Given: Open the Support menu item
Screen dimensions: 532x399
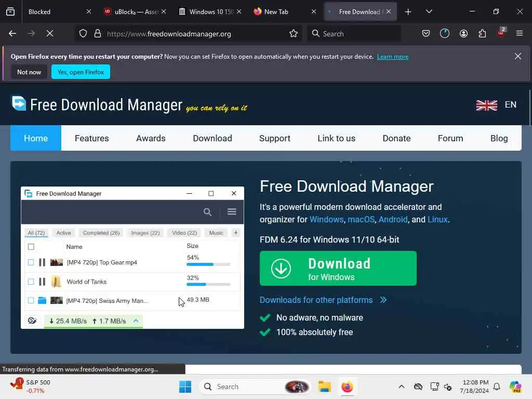Looking at the screenshot, I should click(x=275, y=138).
